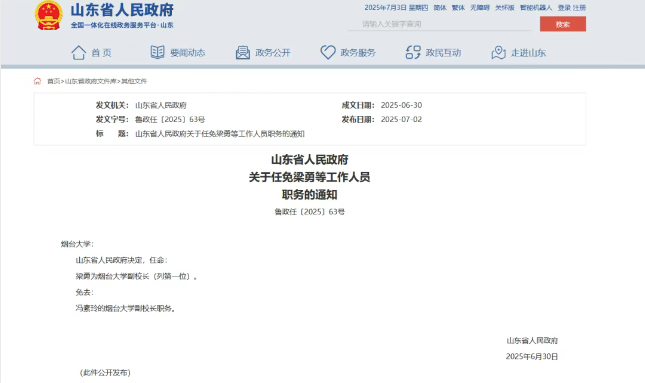Open the 走进山东 navigation menu item
The image size is (645, 383).
click(x=528, y=53)
